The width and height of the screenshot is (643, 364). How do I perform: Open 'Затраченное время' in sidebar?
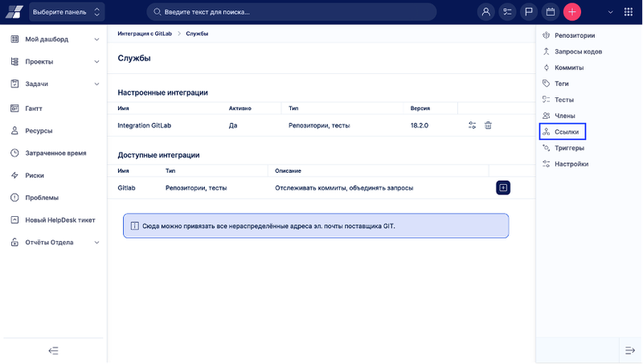54,153
